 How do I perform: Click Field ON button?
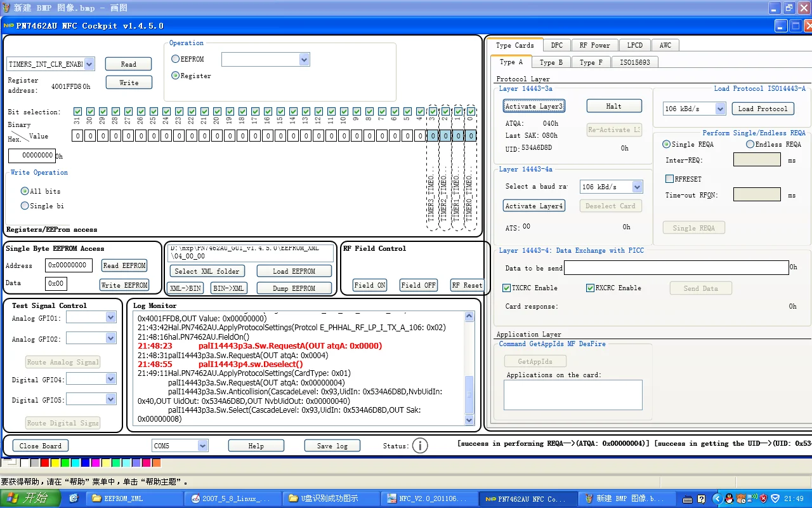pos(370,285)
